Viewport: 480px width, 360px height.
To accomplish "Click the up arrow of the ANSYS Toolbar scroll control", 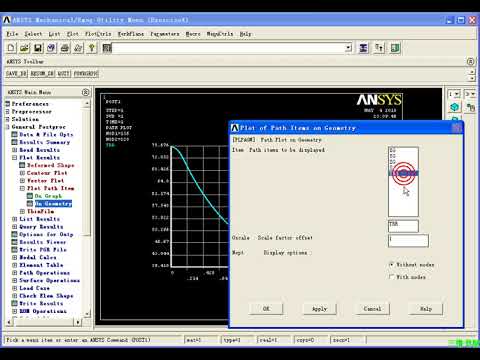I will pos(472,71).
